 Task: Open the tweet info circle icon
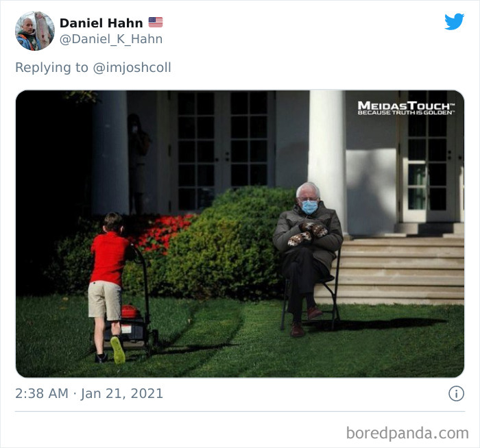click(x=456, y=393)
